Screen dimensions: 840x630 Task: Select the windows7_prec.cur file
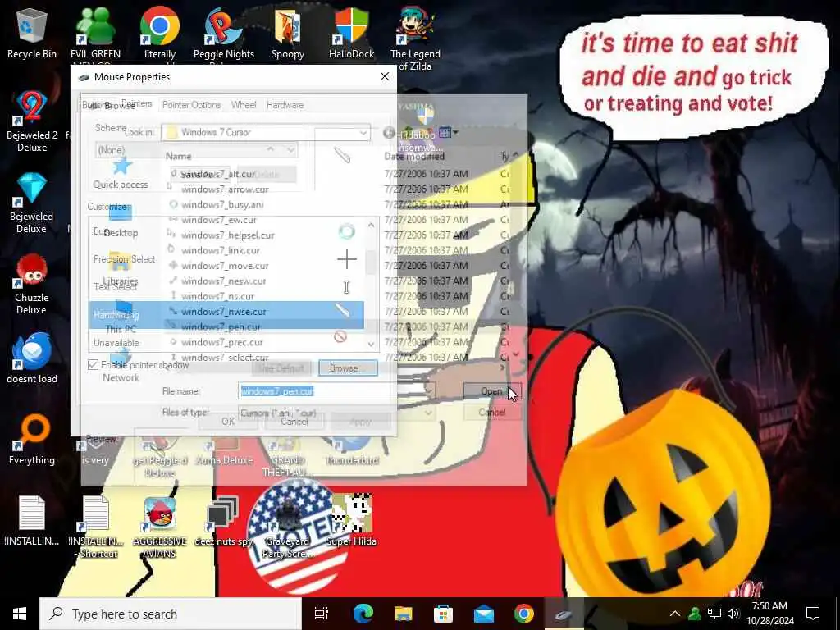coord(221,342)
